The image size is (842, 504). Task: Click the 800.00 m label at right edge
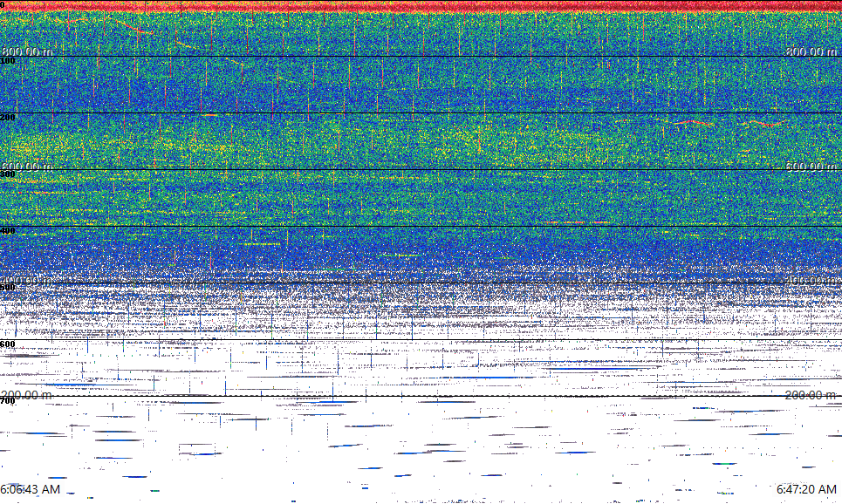[x=811, y=51]
